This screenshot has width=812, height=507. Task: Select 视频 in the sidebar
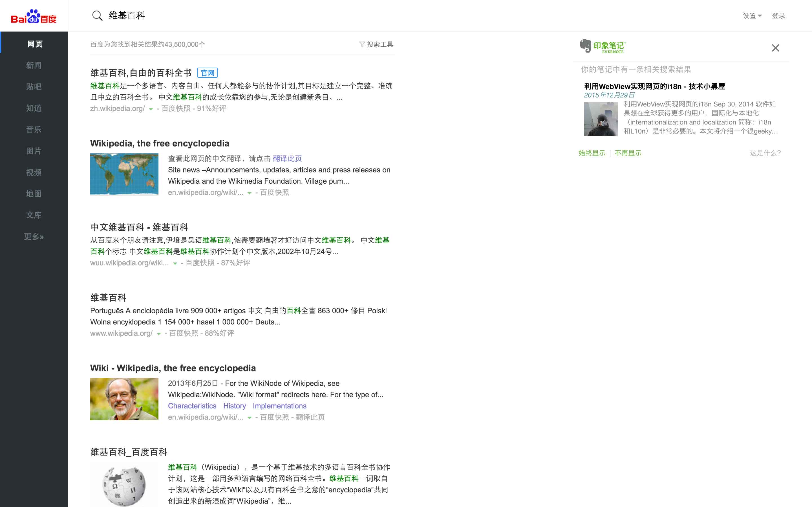coord(34,172)
